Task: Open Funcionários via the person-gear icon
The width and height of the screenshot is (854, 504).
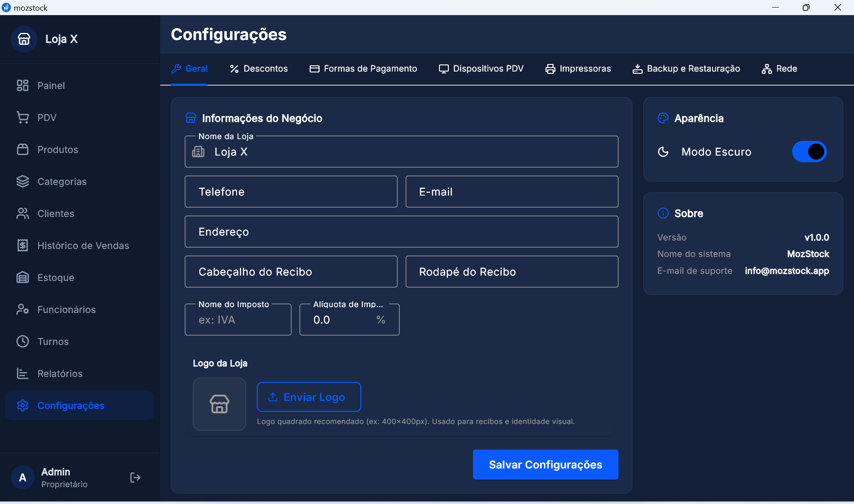Action: pos(23,309)
